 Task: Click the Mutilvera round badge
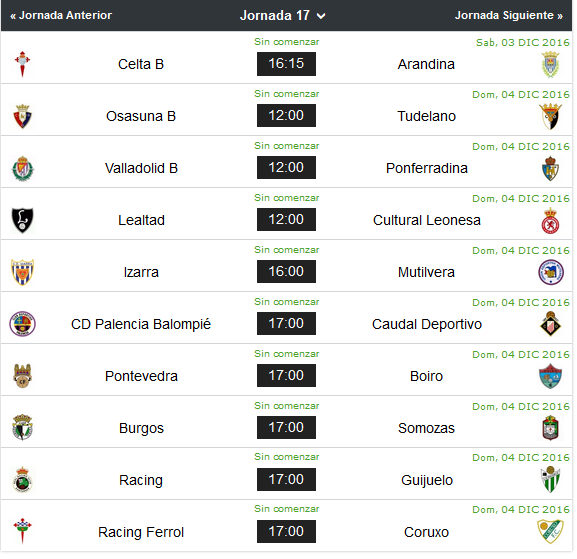tap(551, 272)
